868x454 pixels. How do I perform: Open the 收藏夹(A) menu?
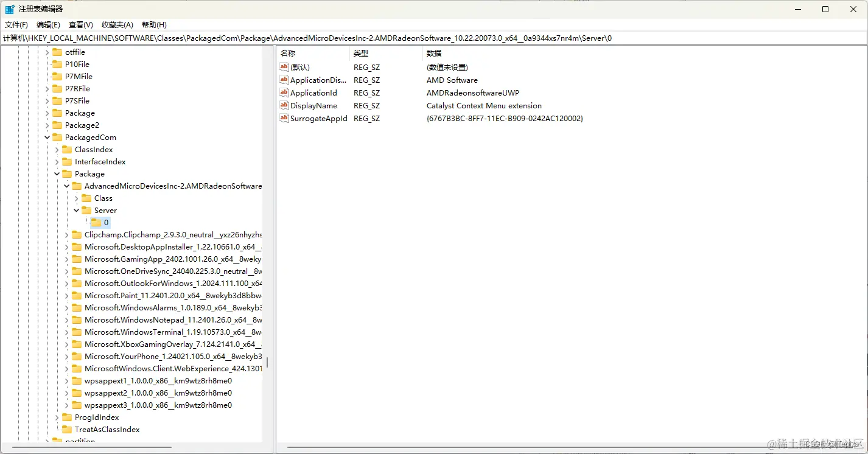(117, 24)
